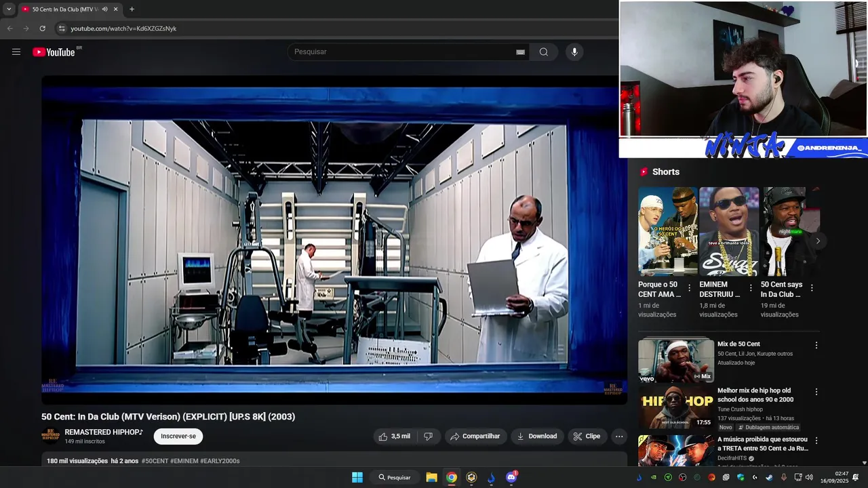Open the REMASTERED HIPHOP channel avatar
The width and height of the screenshot is (868, 488).
point(50,436)
